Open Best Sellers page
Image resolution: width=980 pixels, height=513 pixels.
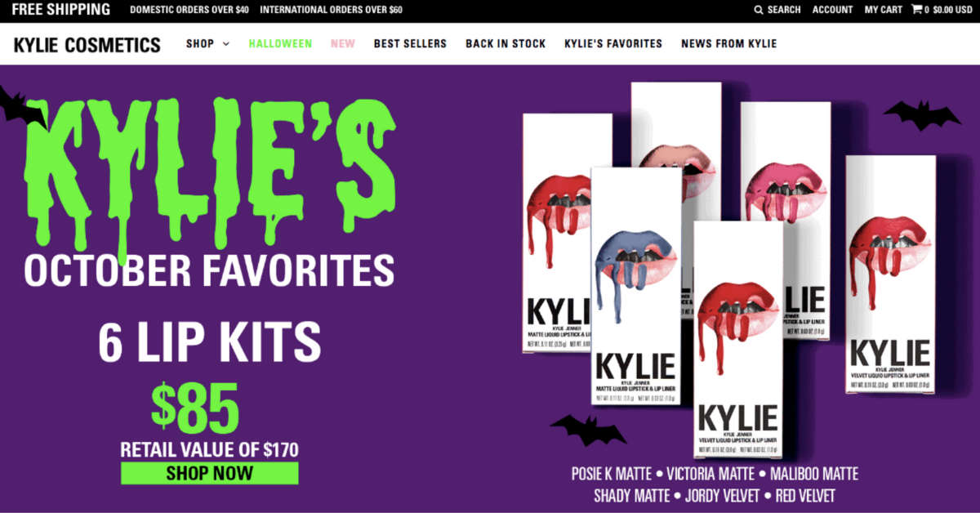pyautogui.click(x=410, y=44)
